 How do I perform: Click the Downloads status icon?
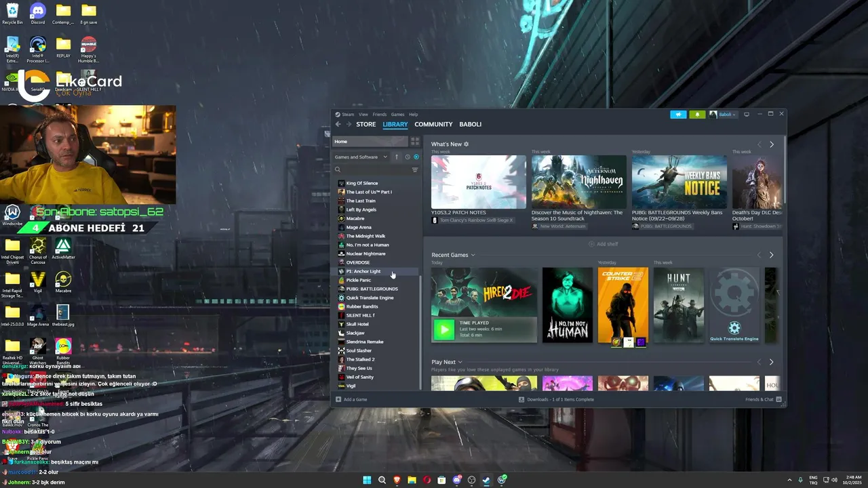(x=521, y=399)
